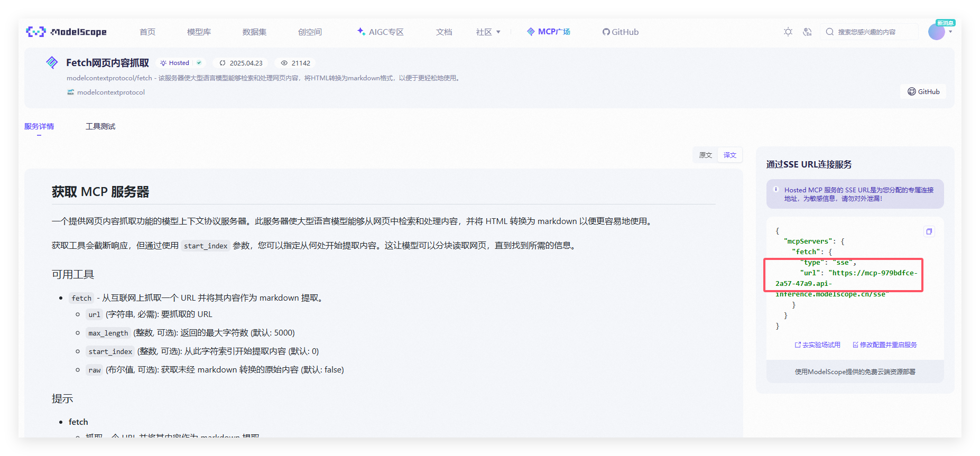Viewport: 980px width, 456px height.
Task: Click the language switch icon
Action: click(807, 32)
